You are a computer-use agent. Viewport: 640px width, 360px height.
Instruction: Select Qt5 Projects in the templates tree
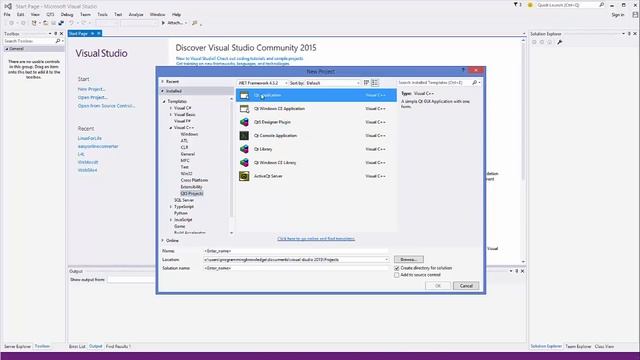(x=192, y=193)
